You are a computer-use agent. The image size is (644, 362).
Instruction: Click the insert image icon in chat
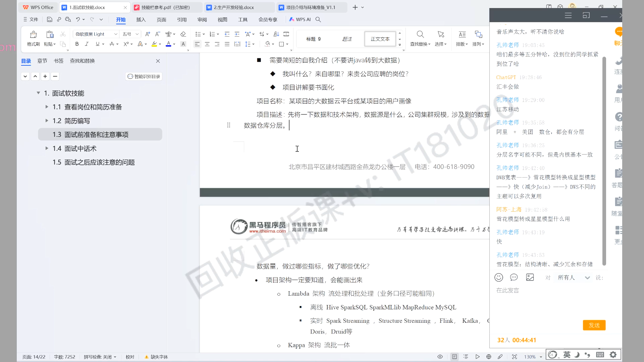click(530, 278)
